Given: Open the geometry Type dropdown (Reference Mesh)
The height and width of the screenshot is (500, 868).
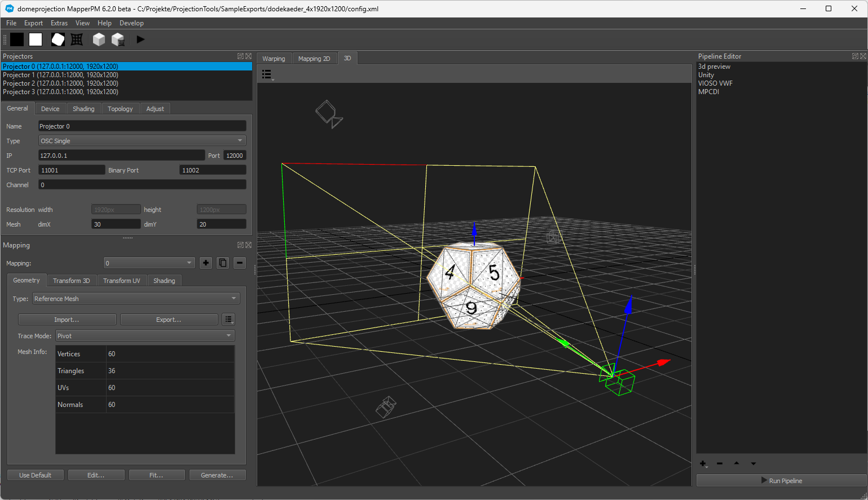Looking at the screenshot, I should 136,299.
